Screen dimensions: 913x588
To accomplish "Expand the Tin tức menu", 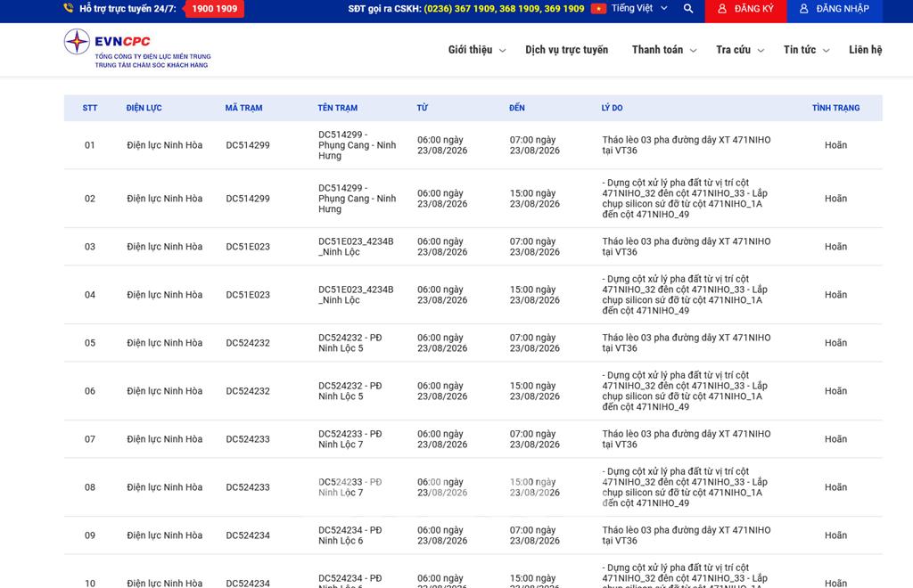I will pyautogui.click(x=806, y=50).
